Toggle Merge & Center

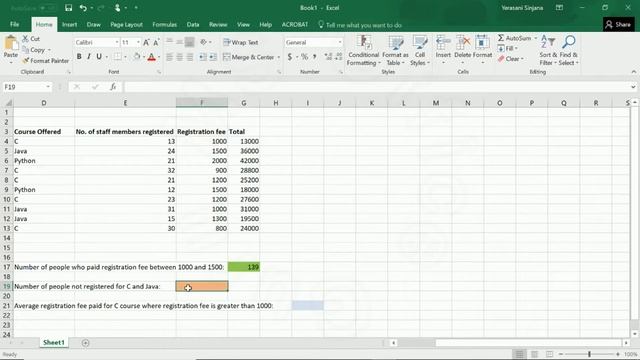[249, 57]
